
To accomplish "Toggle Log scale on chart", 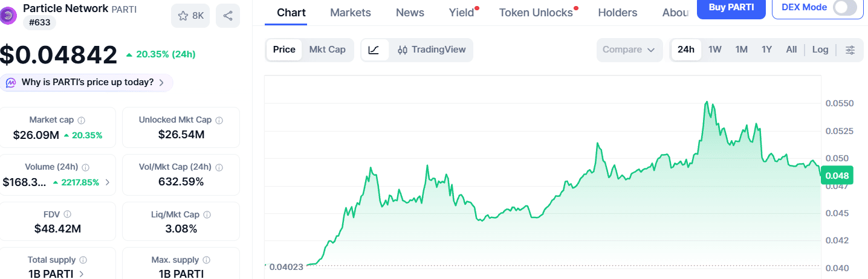I will tap(820, 50).
